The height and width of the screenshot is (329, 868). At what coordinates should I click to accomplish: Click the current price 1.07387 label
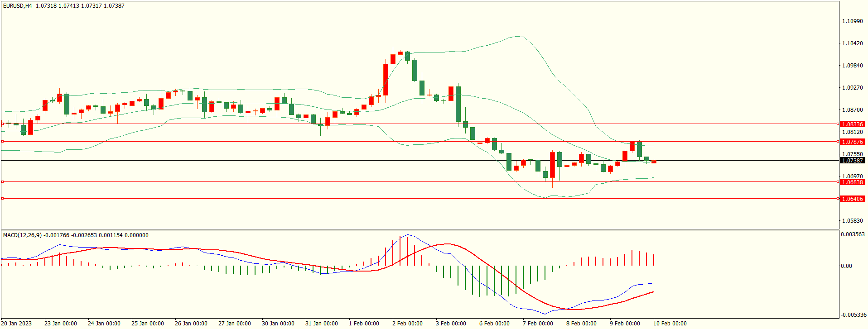click(x=852, y=160)
